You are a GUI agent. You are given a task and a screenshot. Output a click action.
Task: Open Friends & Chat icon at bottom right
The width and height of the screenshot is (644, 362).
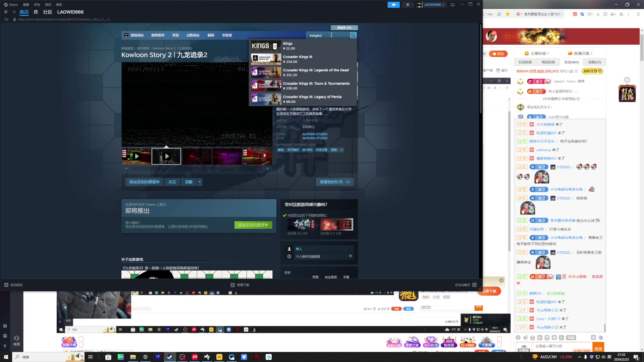click(x=474, y=285)
